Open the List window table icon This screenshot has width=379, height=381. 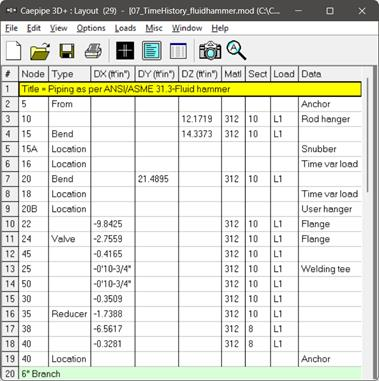(x=178, y=51)
